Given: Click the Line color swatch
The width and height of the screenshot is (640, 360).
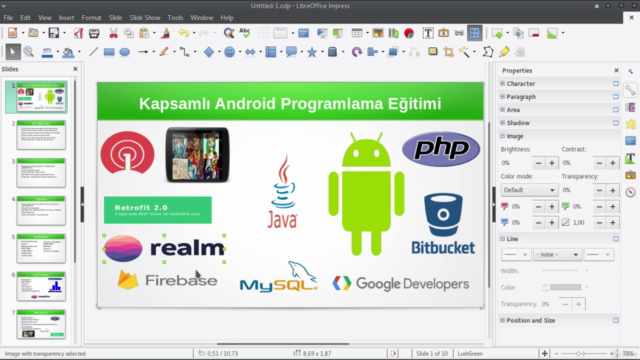Looking at the screenshot, I should (565, 287).
